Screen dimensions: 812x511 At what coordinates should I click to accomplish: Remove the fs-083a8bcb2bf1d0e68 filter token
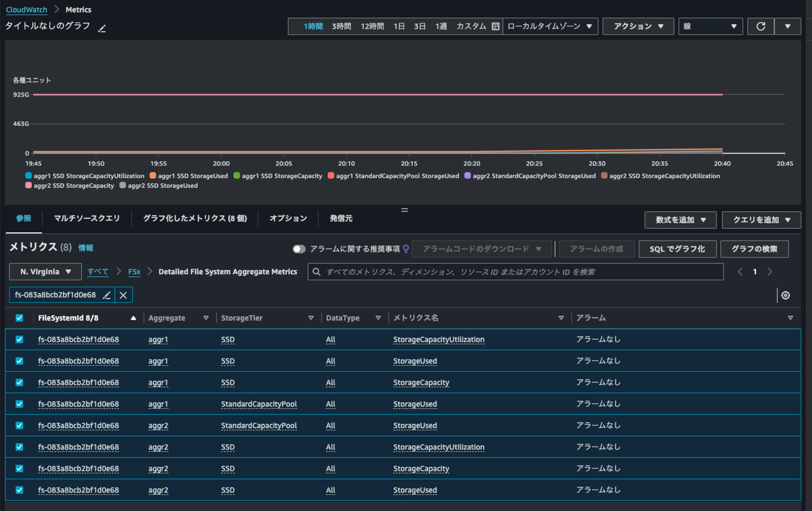click(123, 295)
